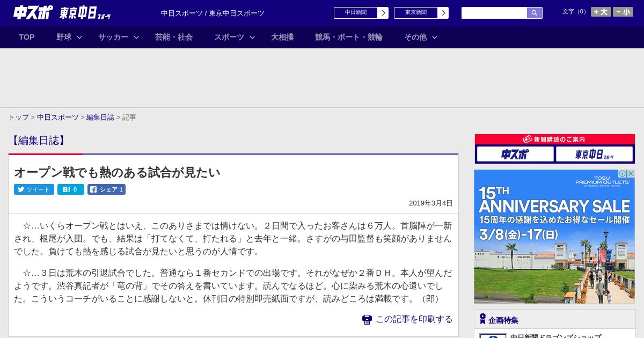The image size is (644, 338).
Task: Click the arrow beside 中日新聞
Action: pyautogui.click(x=383, y=13)
